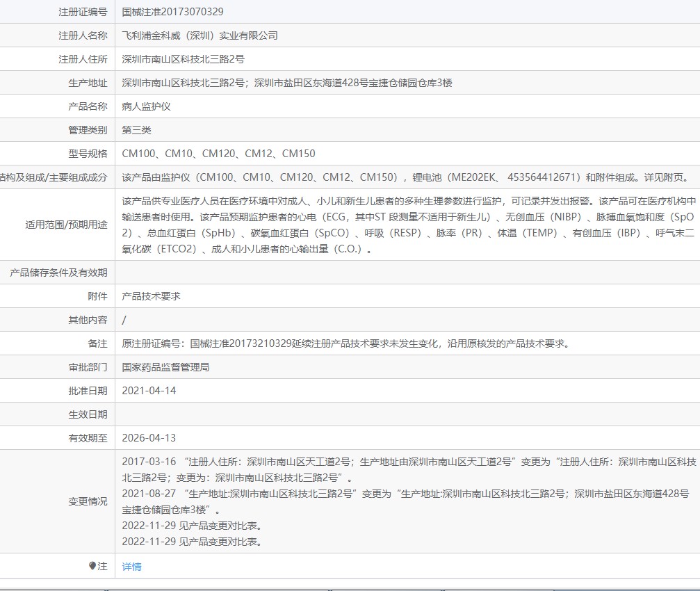Click approval department 国家药品监督管理局

pyautogui.click(x=165, y=367)
